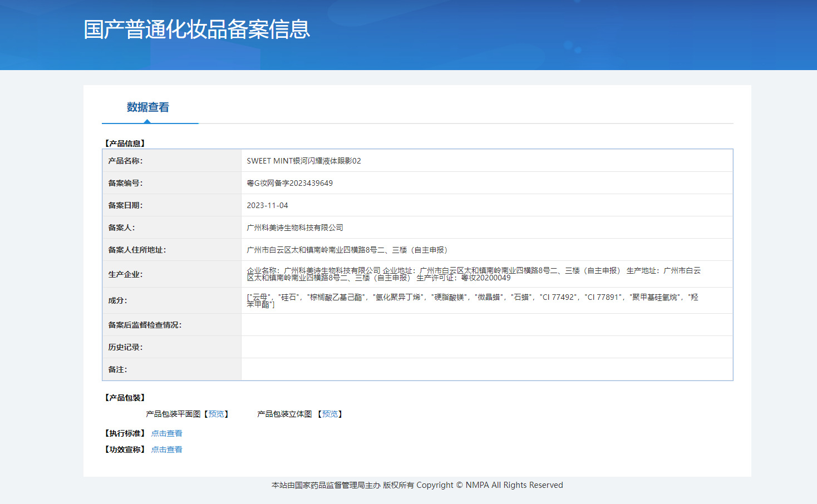The width and height of the screenshot is (817, 504).
Task: Click the empty 备注 value cell
Action: click(x=486, y=369)
